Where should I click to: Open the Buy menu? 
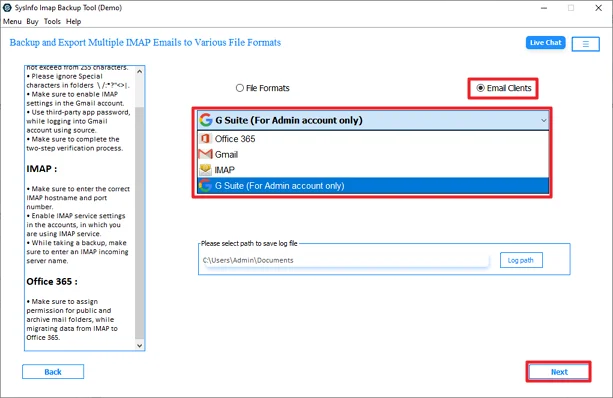32,22
